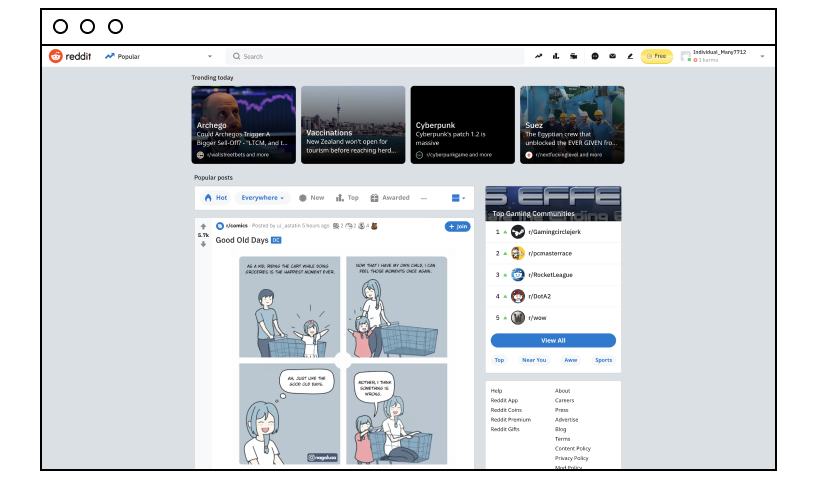Open the Content Policy footer link
The image size is (818, 479).
point(573,448)
